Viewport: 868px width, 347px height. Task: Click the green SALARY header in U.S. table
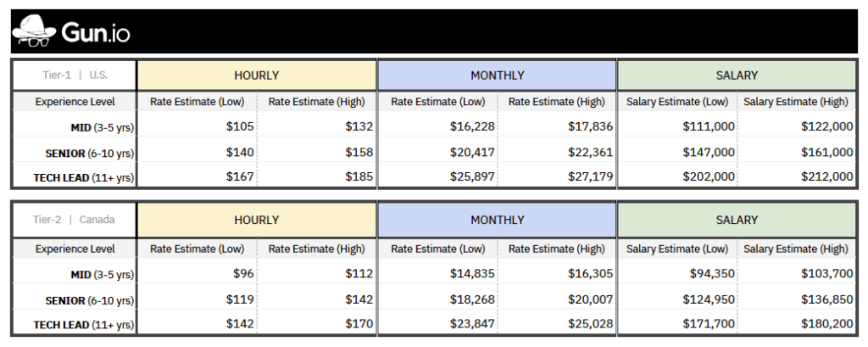(x=736, y=76)
